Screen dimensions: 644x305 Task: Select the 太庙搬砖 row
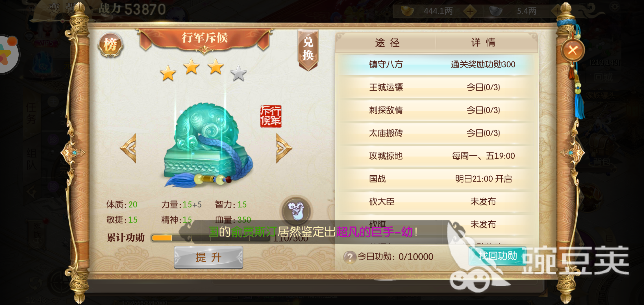tap(436, 133)
